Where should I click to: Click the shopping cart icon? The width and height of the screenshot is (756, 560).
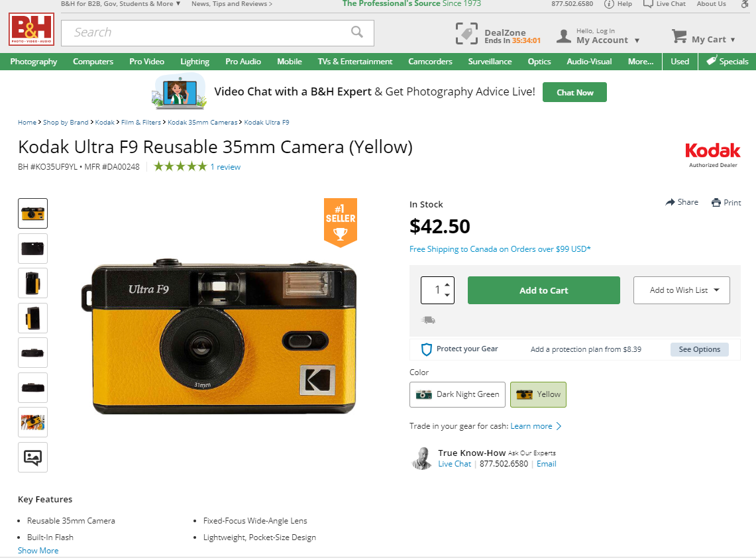pyautogui.click(x=679, y=36)
